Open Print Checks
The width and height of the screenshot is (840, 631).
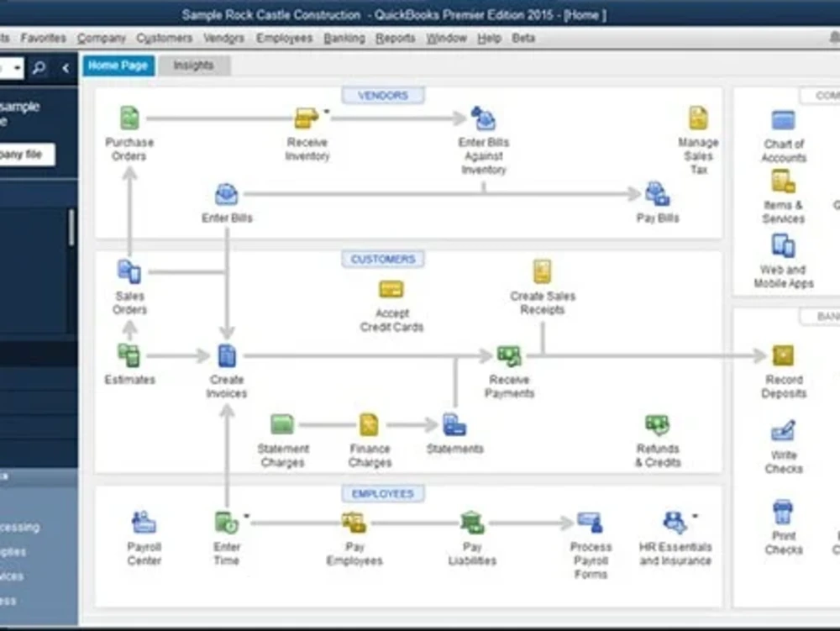(783, 512)
